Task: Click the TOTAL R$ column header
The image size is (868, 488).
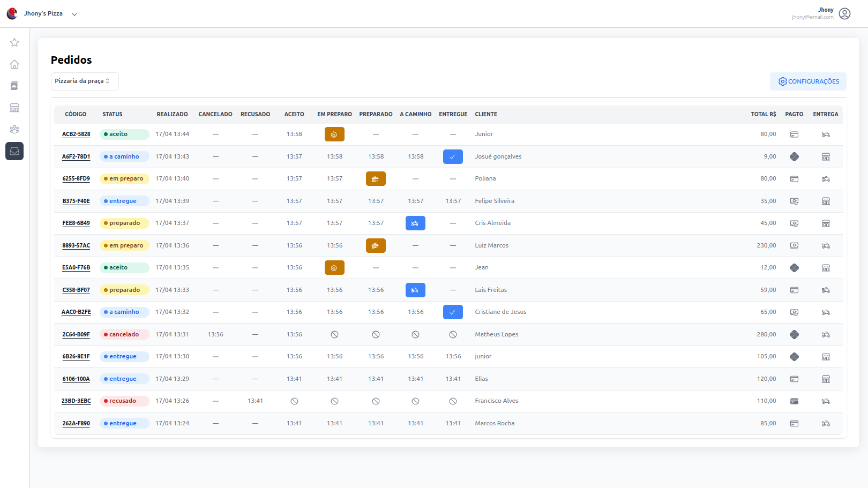Action: coord(763,114)
